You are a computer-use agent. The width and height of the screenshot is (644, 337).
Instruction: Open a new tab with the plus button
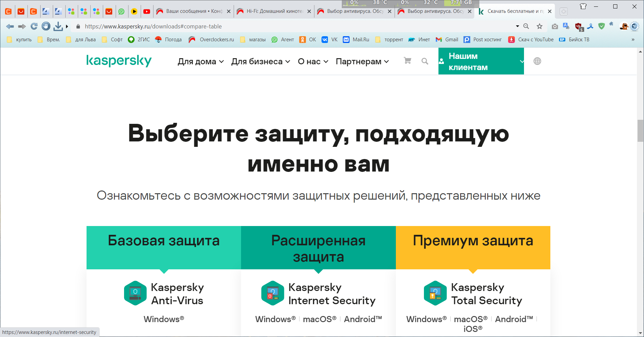pos(564,12)
